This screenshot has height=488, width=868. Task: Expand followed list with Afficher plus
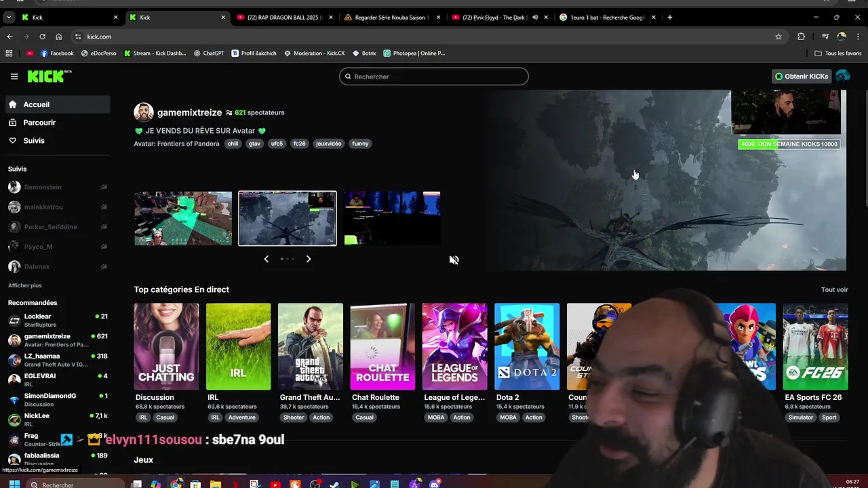[x=24, y=285]
